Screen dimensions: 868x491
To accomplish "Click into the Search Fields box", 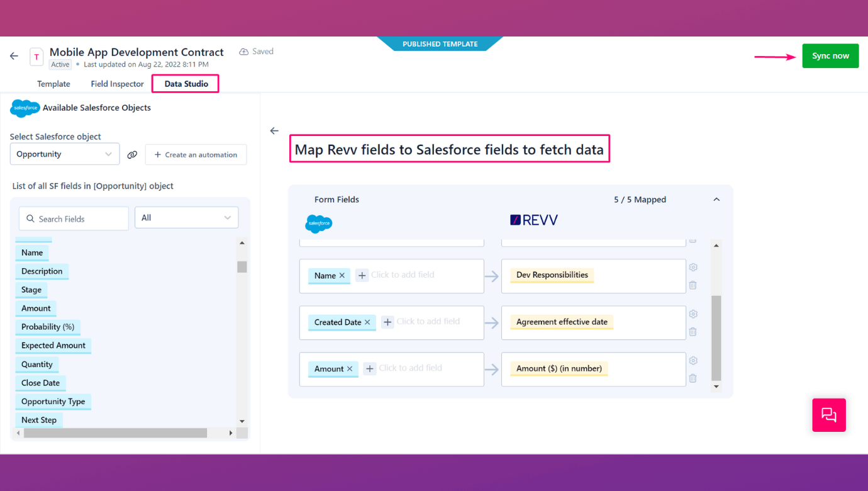I will coord(74,218).
